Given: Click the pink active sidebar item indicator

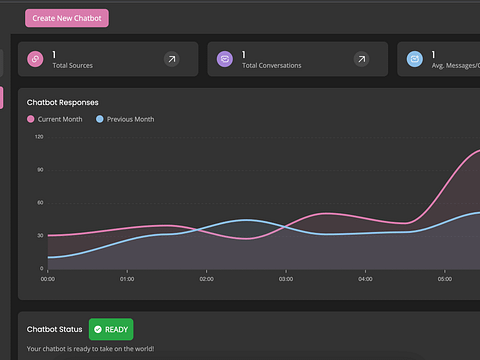Looking at the screenshot, I should point(1,98).
